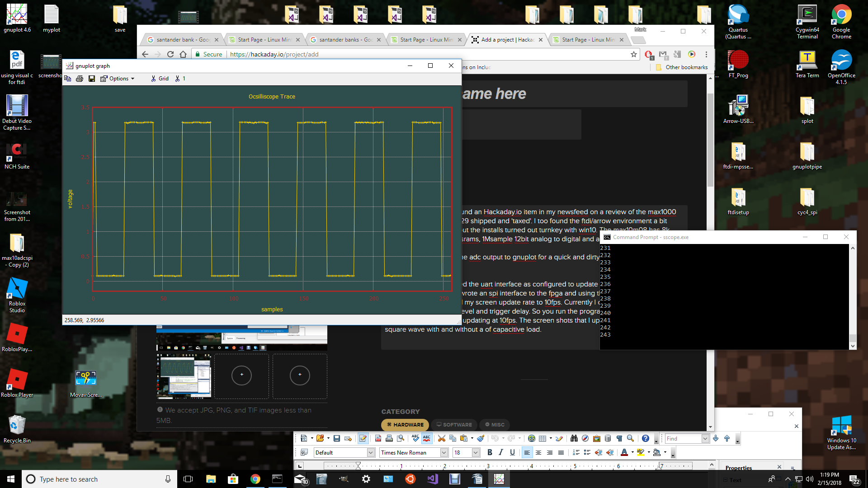
Task: Toggle AutoSpellcheck in Writer
Action: point(427,438)
